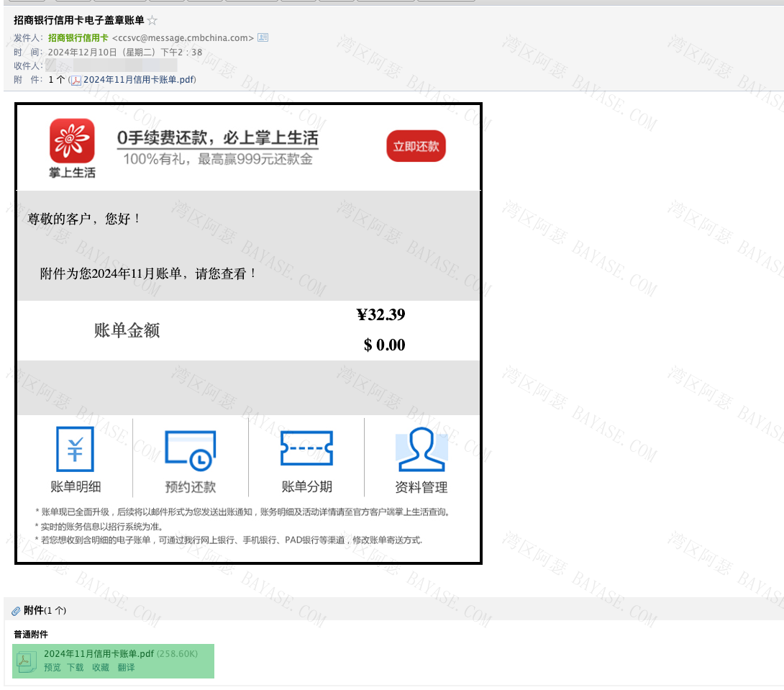Screen dimensions: 784x690
Task: Save the attachment via 收藏
Action: pyautogui.click(x=101, y=668)
